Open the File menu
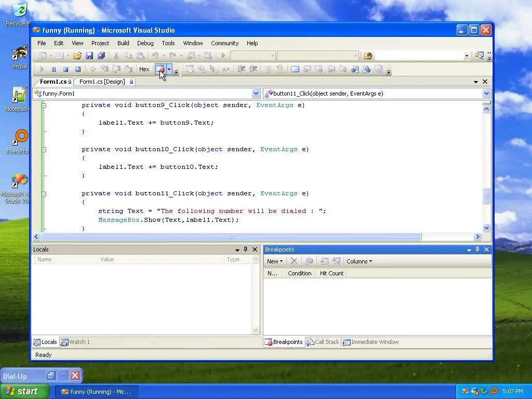This screenshot has height=399, width=532. 42,43
